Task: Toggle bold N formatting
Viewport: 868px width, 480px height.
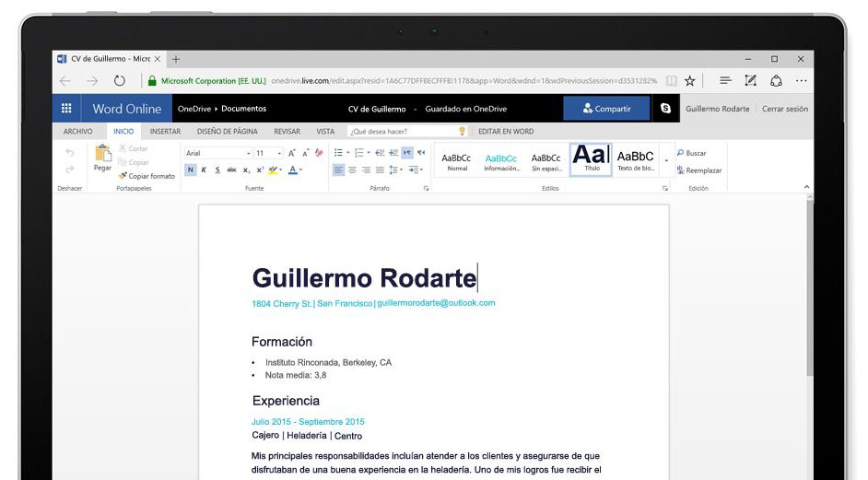Action: click(191, 170)
